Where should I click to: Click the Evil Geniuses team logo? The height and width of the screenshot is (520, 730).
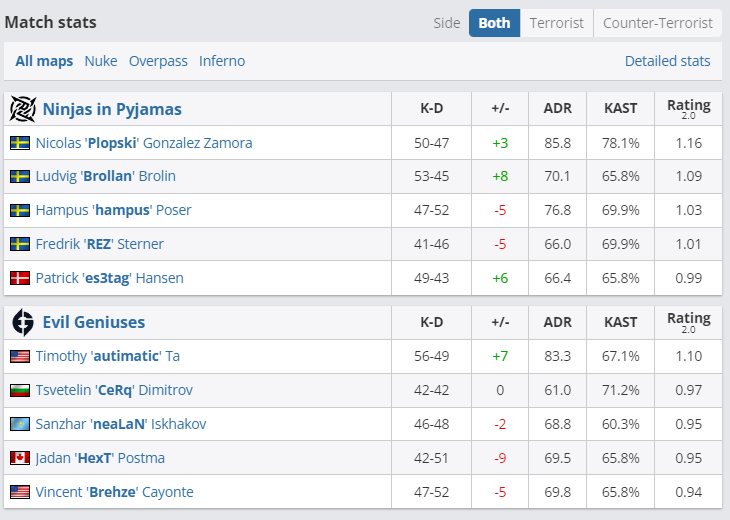tap(22, 322)
